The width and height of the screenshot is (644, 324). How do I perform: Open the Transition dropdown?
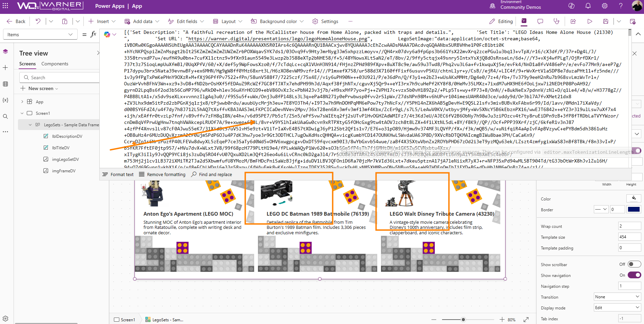(617, 297)
